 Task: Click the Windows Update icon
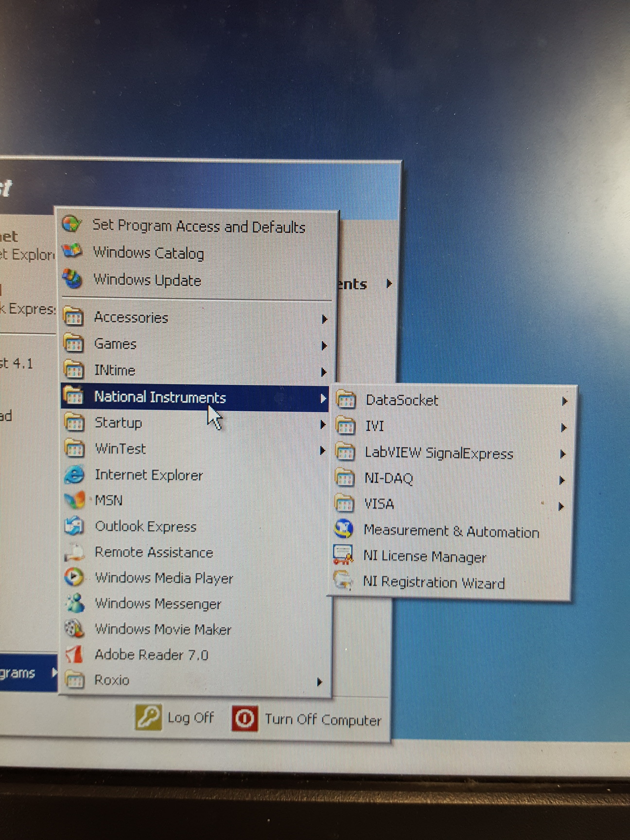pyautogui.click(x=72, y=279)
